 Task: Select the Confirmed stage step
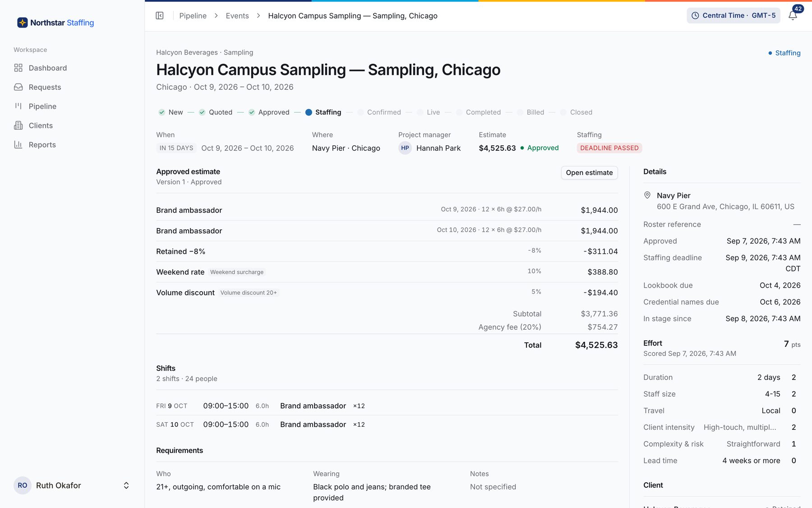tap(379, 112)
